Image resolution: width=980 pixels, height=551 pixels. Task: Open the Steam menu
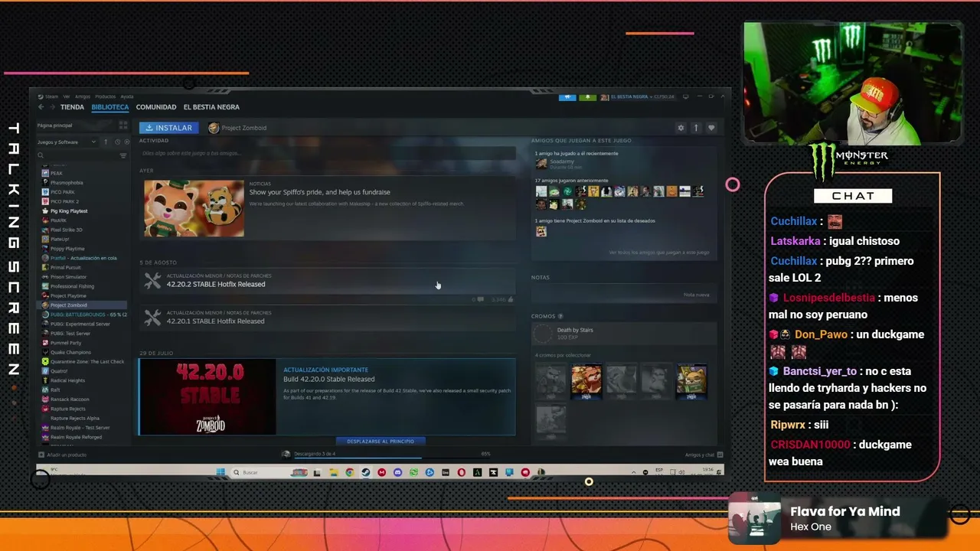(x=51, y=96)
